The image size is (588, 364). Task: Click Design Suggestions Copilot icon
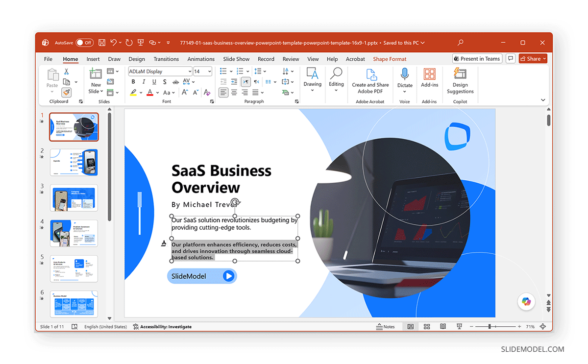click(x=460, y=81)
